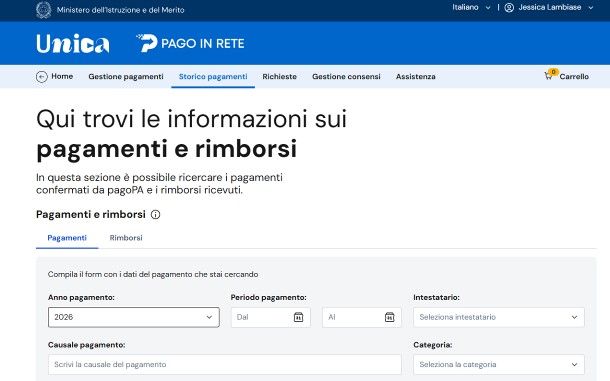
Task: Click the Pago In Rete logo
Action: (190, 43)
